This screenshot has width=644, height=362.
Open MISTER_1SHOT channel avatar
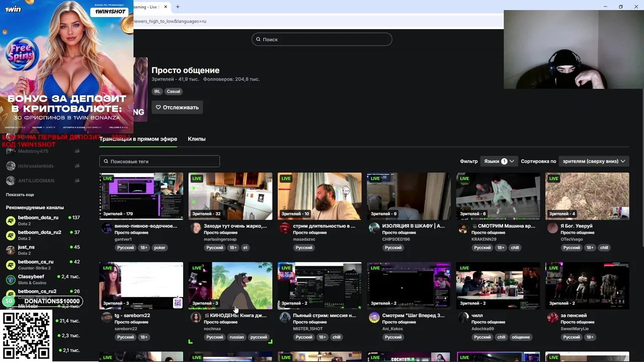pos(285,317)
